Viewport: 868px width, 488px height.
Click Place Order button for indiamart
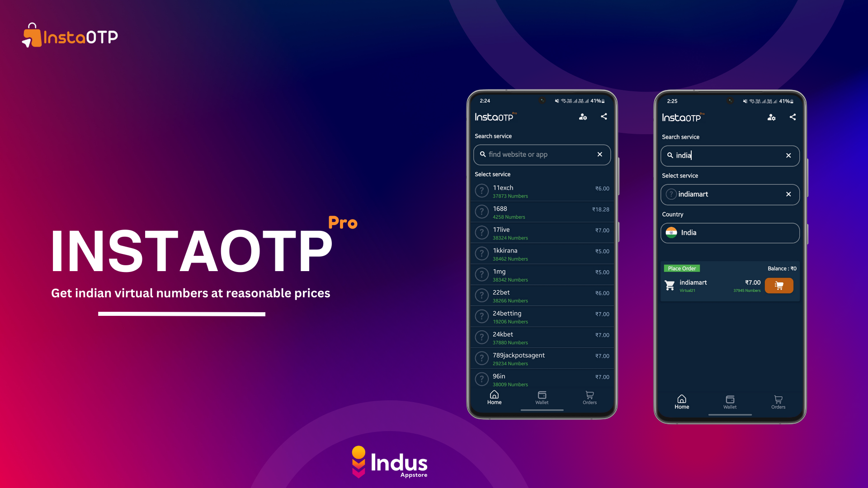tap(779, 286)
